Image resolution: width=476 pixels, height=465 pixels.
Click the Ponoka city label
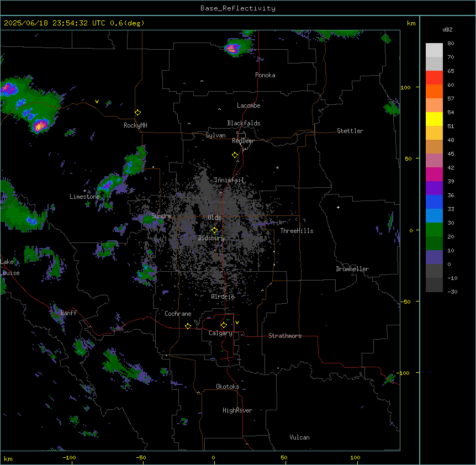(265, 75)
